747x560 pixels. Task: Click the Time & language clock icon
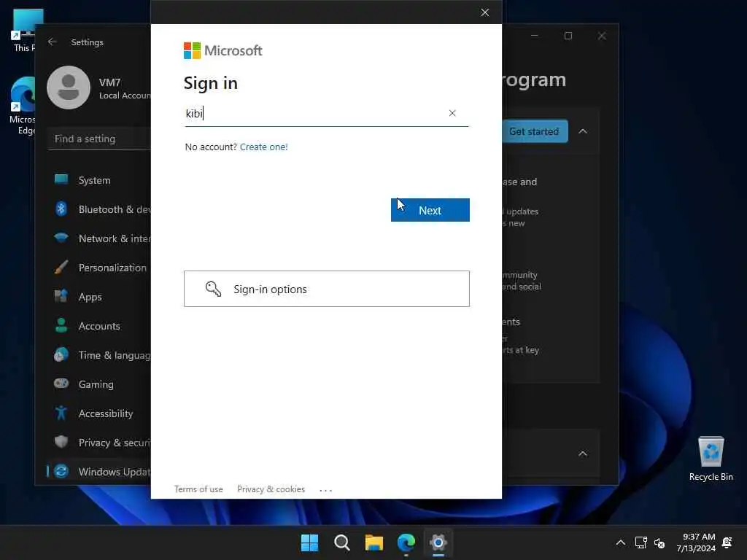(61, 354)
